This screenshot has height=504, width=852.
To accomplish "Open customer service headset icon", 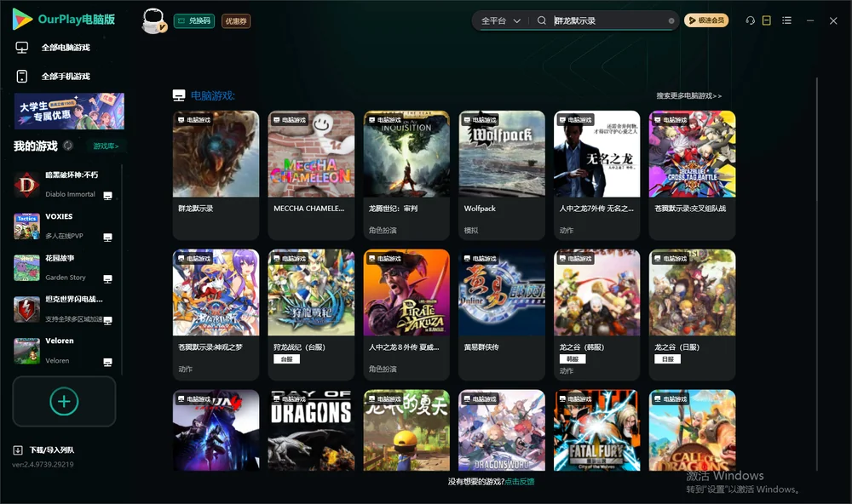I will pos(750,20).
